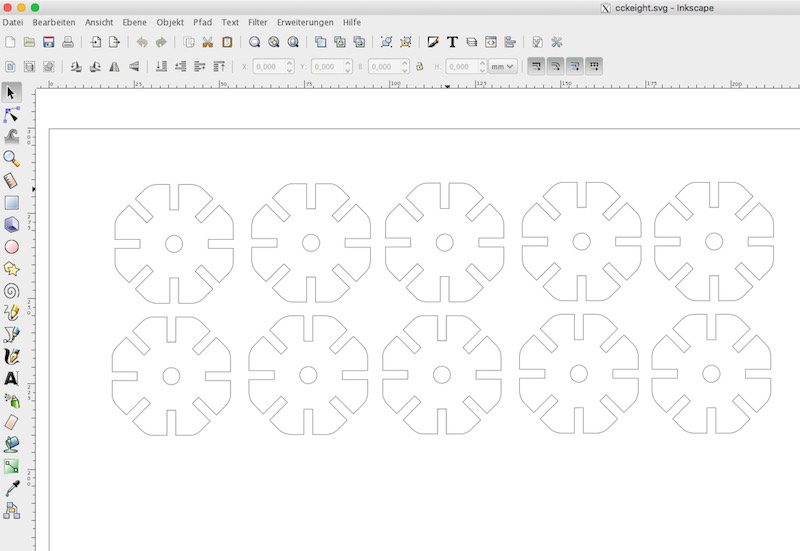
Task: Open Text and Font dialog icon
Action: tap(452, 42)
